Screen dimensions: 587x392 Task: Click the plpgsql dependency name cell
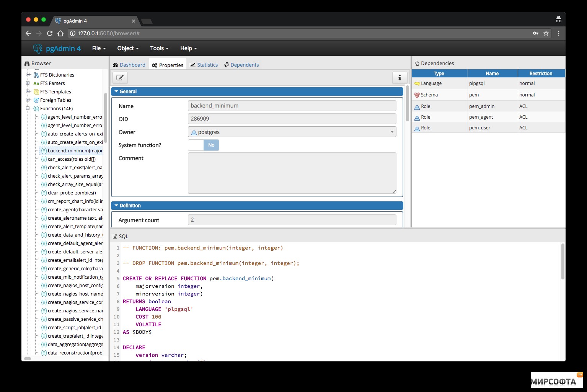click(492, 83)
